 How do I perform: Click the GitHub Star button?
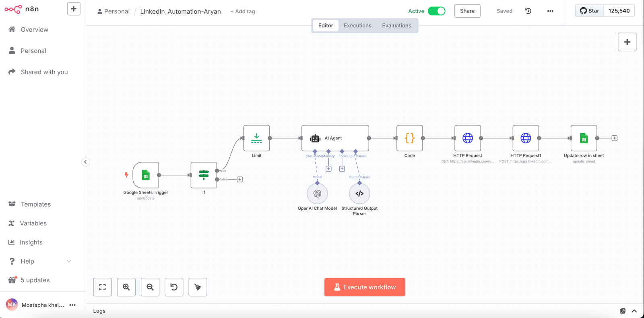pos(590,11)
